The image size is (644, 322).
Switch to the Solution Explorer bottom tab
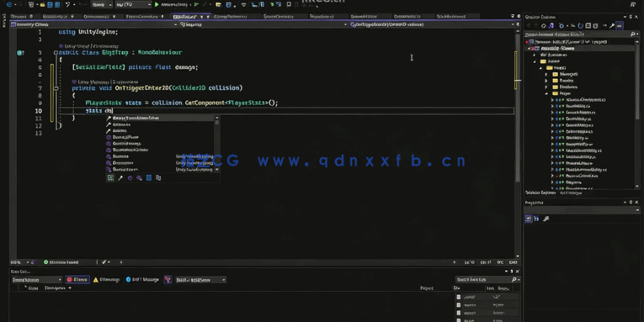point(540,193)
